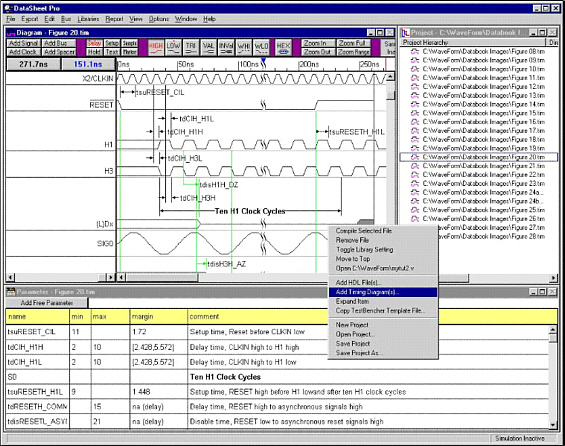Select Figure 24a row in Project Hierarchy

(484, 192)
